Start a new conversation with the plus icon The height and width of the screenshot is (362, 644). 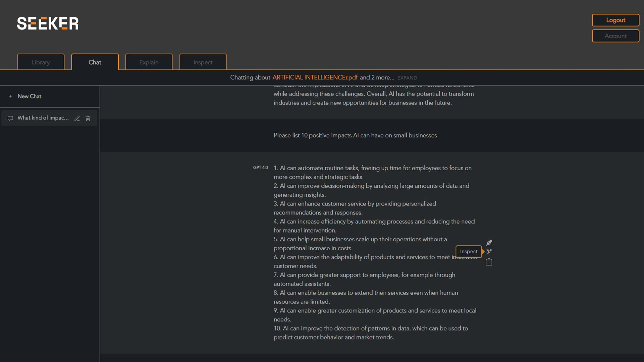pos(10,96)
